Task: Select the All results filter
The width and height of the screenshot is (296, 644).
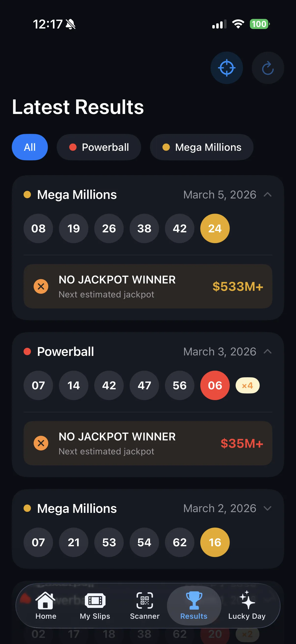Action: (30, 147)
